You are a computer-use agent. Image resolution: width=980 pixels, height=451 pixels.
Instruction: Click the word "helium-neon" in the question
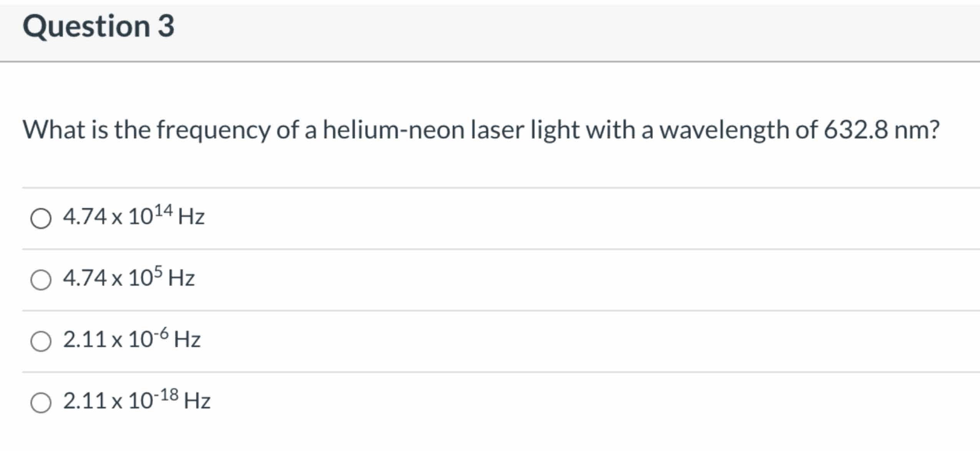point(394,130)
